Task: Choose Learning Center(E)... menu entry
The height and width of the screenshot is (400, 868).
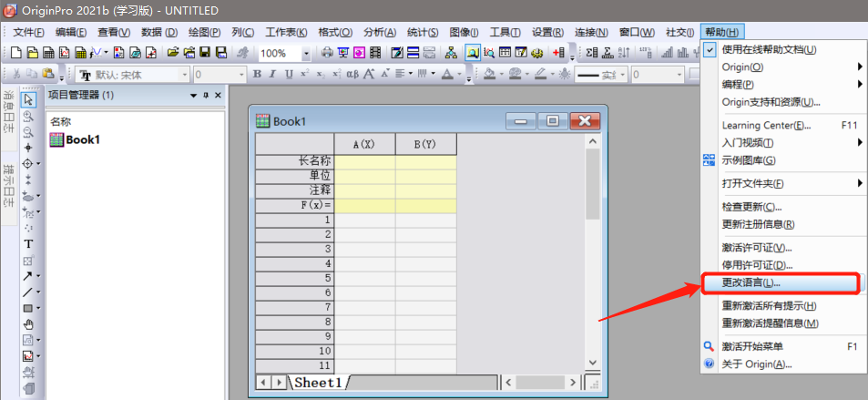Action: pyautogui.click(x=783, y=125)
